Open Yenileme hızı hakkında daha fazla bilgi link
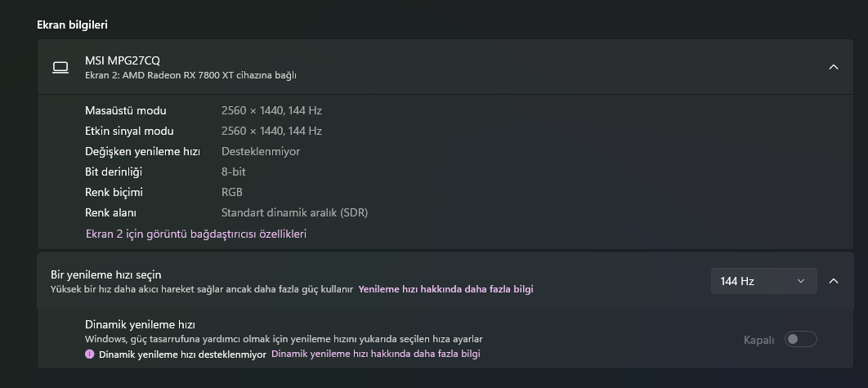 (x=445, y=289)
